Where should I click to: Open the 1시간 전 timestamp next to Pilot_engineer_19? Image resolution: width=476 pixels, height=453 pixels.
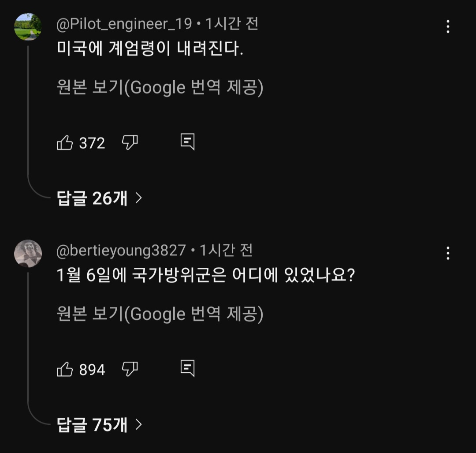(x=232, y=24)
